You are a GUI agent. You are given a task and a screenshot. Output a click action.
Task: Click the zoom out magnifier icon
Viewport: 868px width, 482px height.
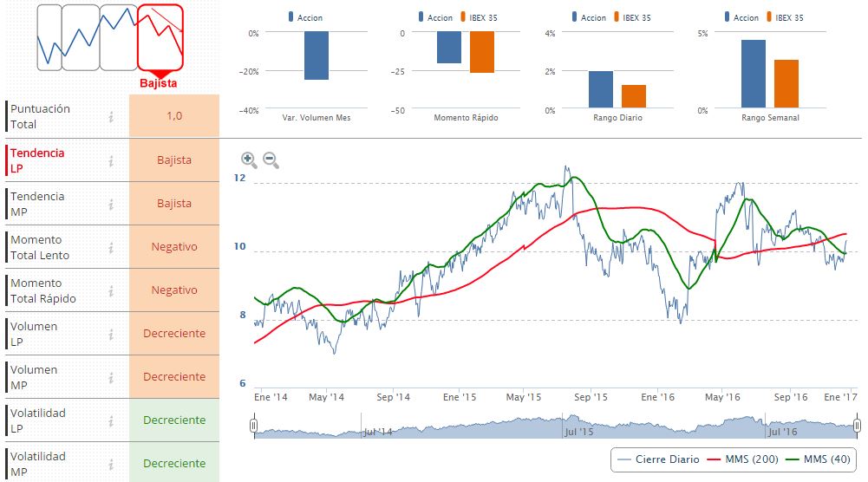(270, 160)
